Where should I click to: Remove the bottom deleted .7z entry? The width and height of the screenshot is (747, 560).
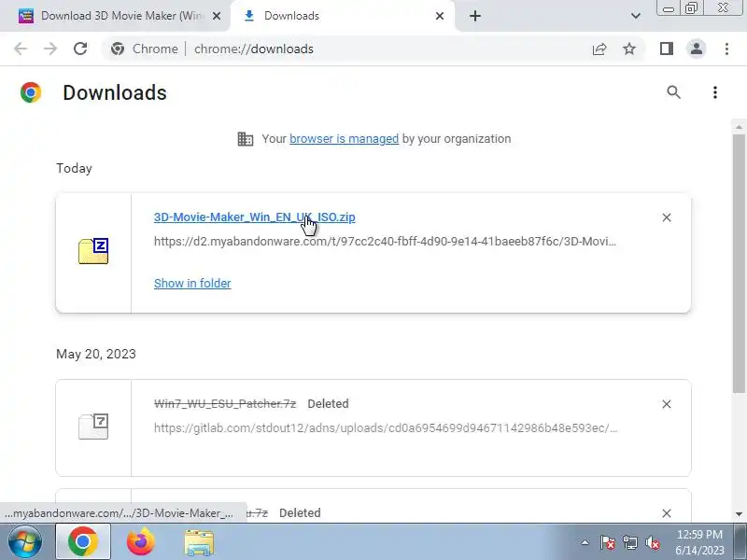click(x=667, y=513)
